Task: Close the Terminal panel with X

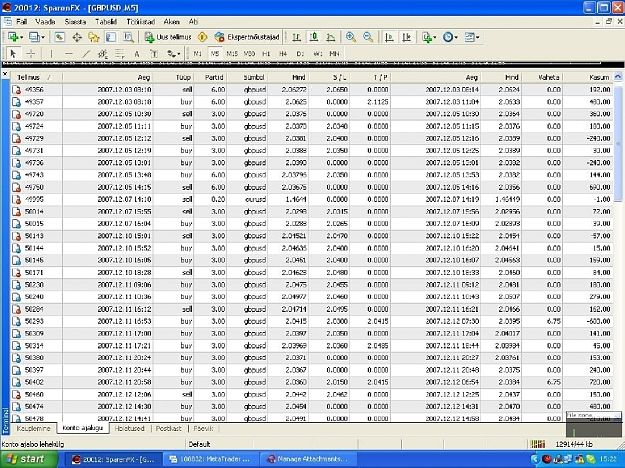Action: point(5,74)
